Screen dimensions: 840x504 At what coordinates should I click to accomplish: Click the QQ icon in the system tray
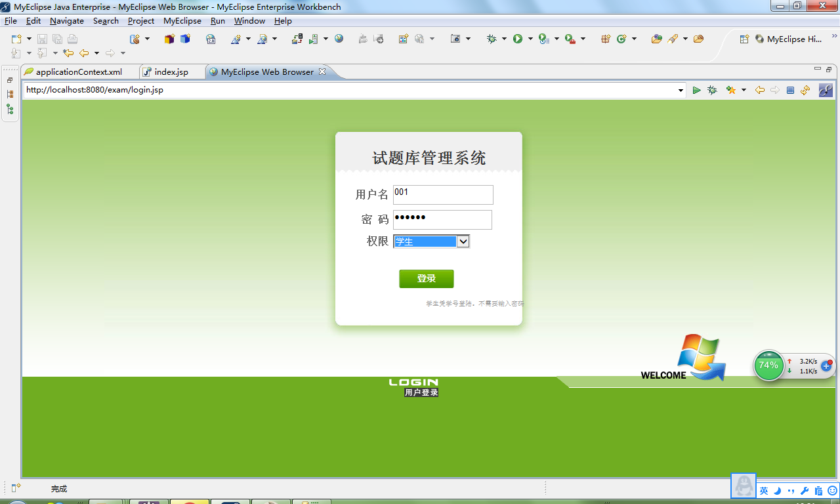pos(744,486)
